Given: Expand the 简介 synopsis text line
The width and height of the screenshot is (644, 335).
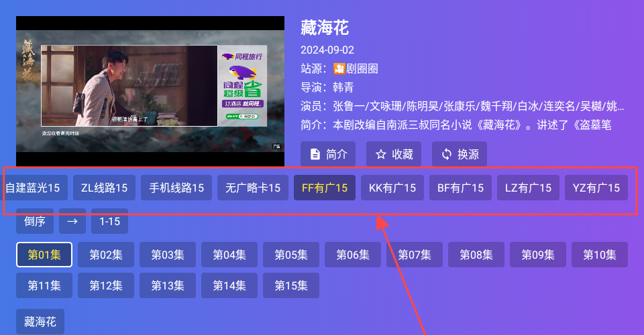Looking at the screenshot, I should 463,125.
